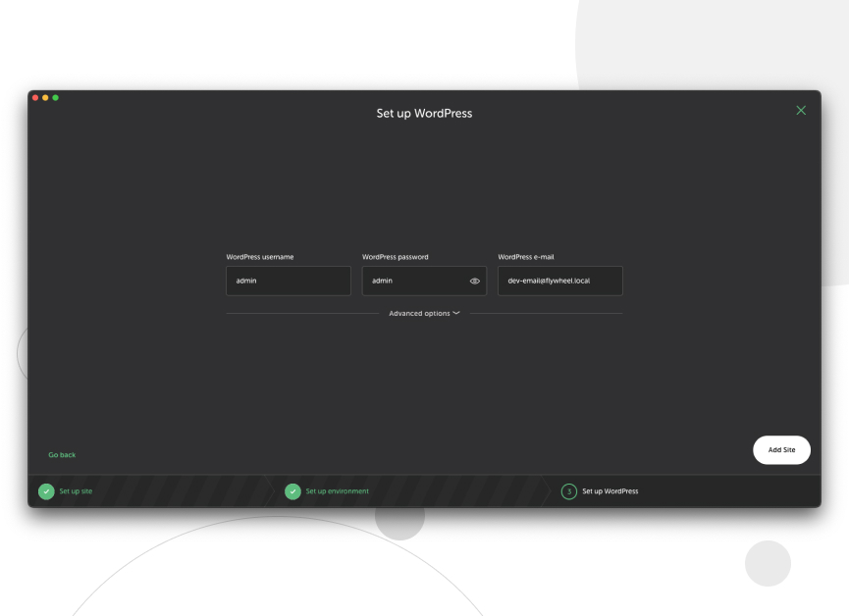This screenshot has width=849, height=616.
Task: Click the green checkmark beside Set up site
Action: click(46, 491)
